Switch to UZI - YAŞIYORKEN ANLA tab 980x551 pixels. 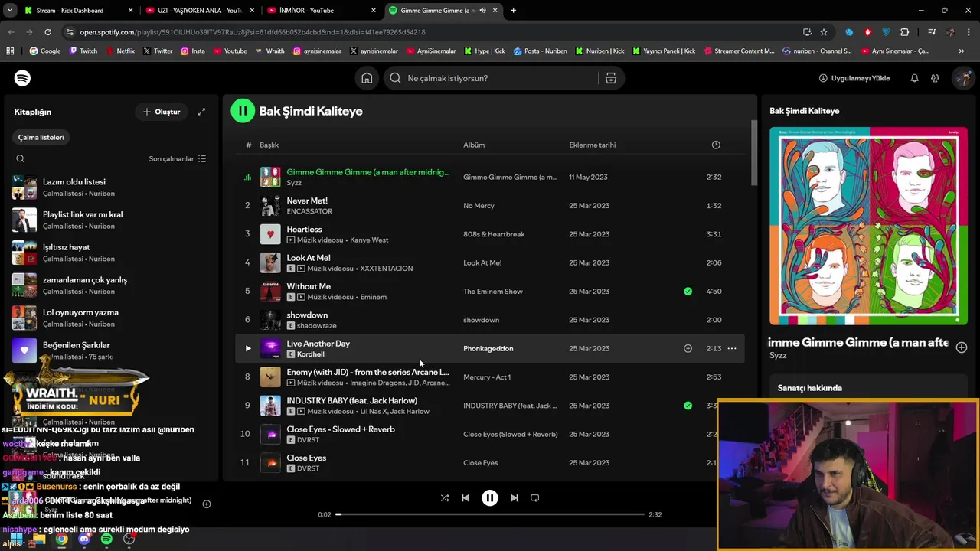coord(200,11)
